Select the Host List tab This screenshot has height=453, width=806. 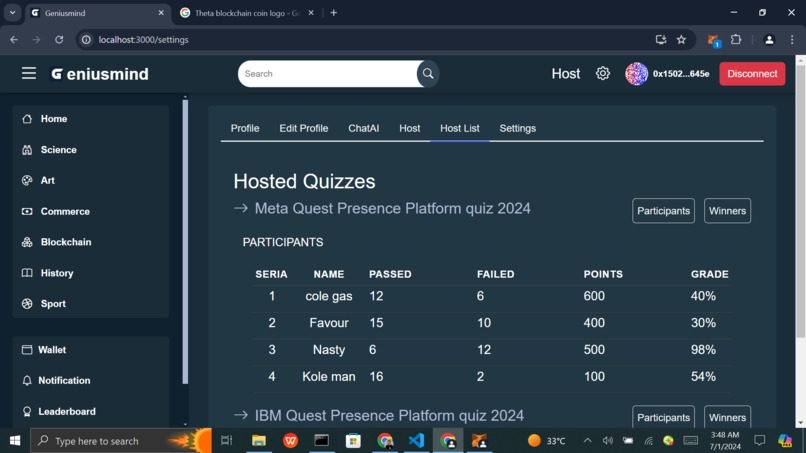[460, 129]
